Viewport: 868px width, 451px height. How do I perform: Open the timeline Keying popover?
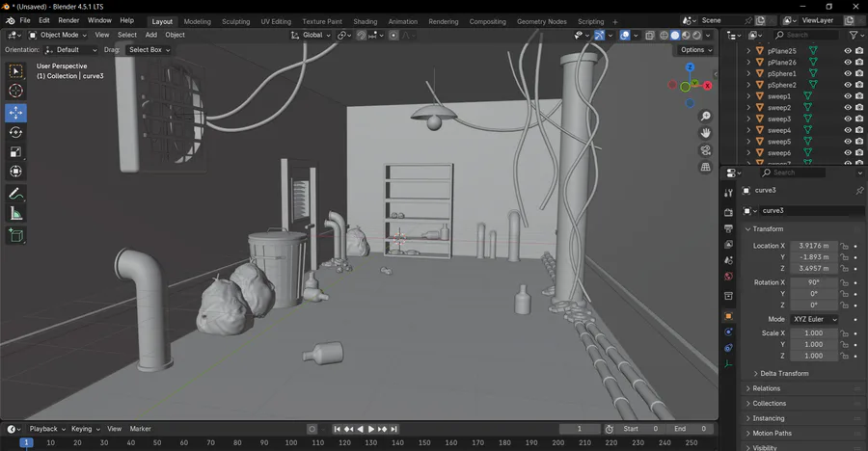click(x=85, y=429)
